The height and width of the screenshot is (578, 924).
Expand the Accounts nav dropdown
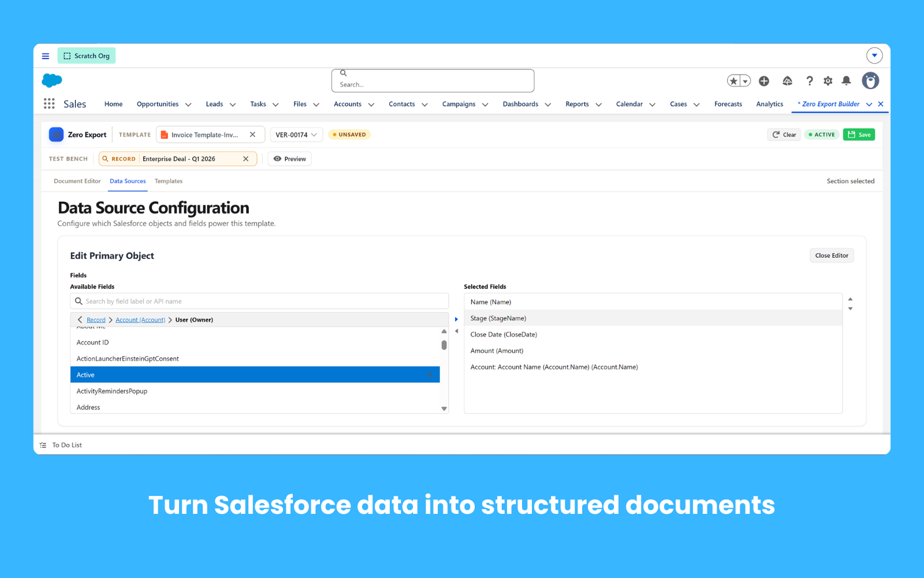tap(371, 105)
